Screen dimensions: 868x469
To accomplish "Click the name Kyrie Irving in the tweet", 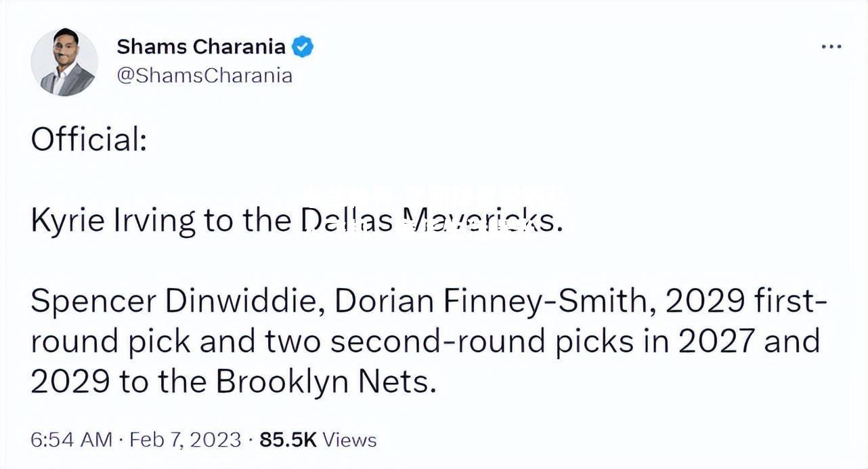I will tap(113, 222).
